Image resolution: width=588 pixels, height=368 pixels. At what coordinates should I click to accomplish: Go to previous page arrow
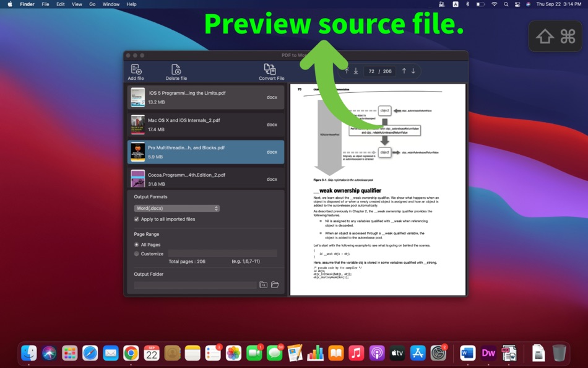404,71
